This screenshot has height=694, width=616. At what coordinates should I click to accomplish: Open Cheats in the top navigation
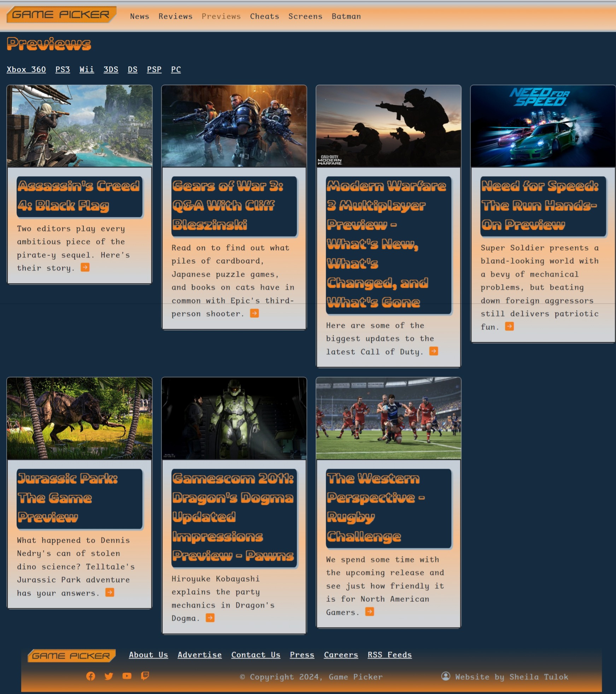click(x=265, y=16)
